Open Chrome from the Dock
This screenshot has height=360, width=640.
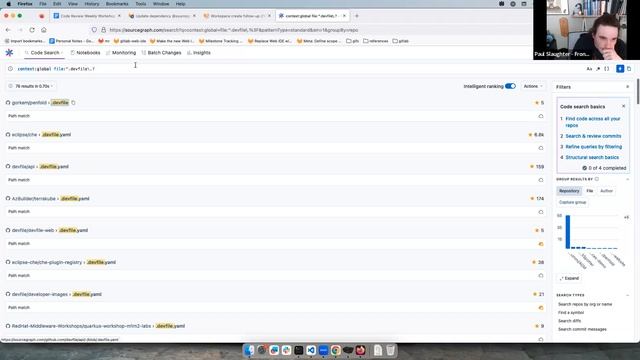click(x=336, y=350)
